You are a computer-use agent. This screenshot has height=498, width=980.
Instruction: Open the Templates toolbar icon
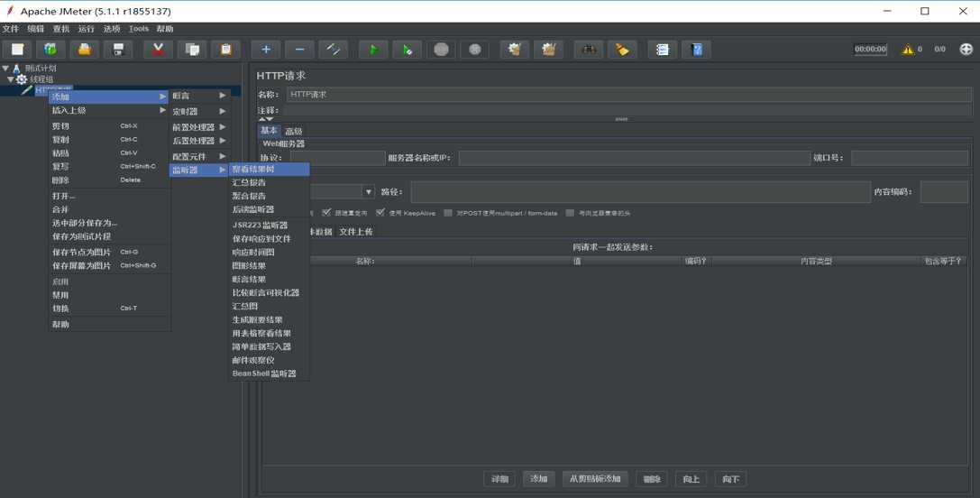(x=50, y=50)
